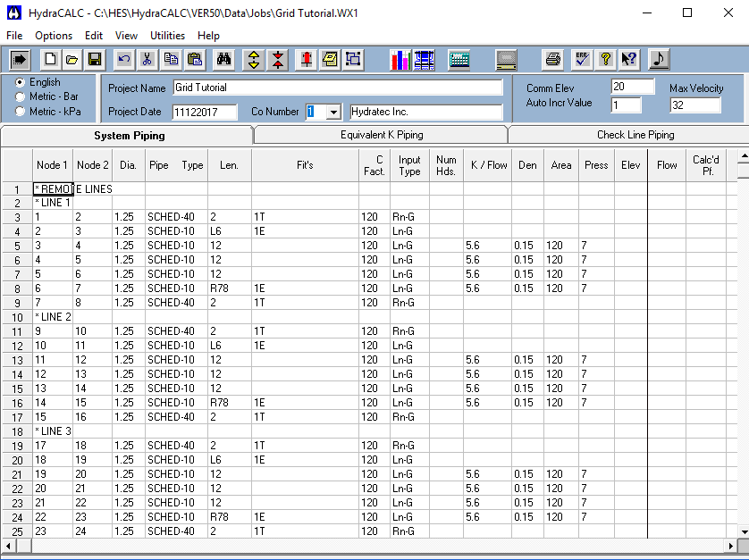
Task: Open the colored bar chart icon
Action: click(x=400, y=59)
